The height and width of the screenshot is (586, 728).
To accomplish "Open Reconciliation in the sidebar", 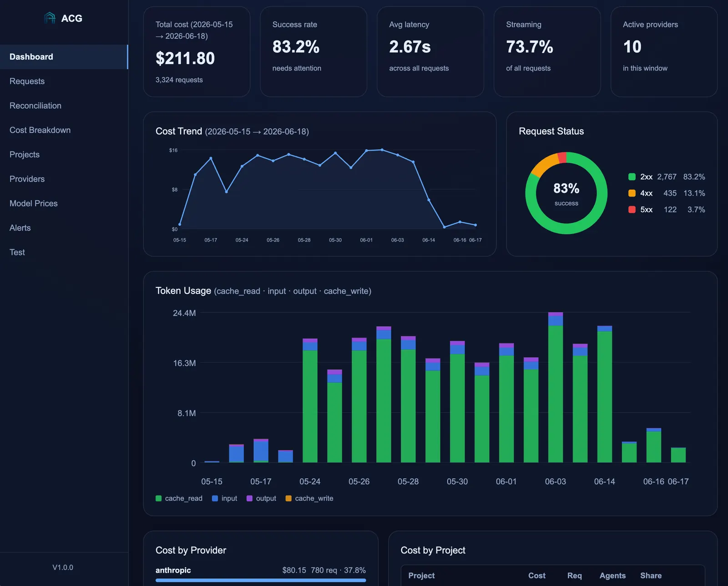I will pos(64,106).
